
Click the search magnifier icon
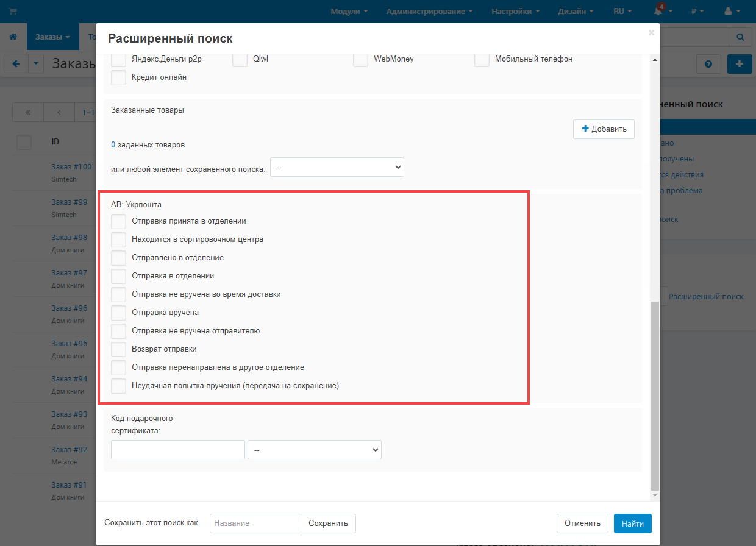(x=740, y=37)
